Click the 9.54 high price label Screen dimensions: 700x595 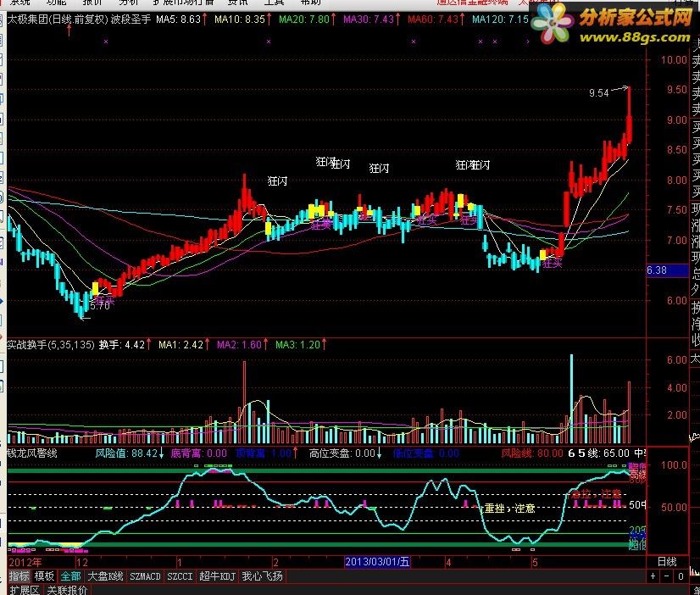(x=598, y=93)
